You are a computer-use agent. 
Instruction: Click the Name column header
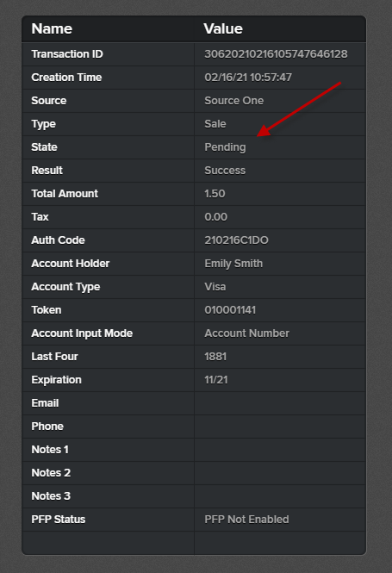tap(52, 29)
